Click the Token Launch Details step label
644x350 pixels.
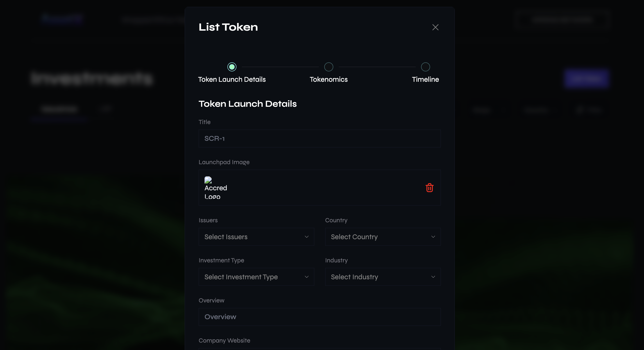(x=232, y=80)
